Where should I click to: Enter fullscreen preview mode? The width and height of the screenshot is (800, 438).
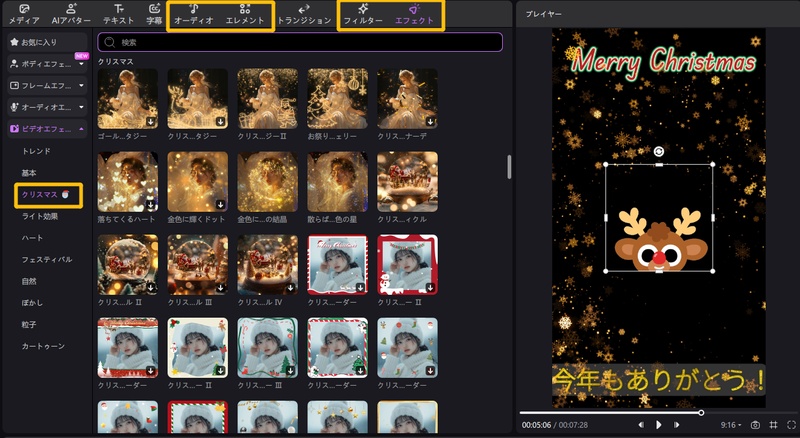tap(791, 425)
